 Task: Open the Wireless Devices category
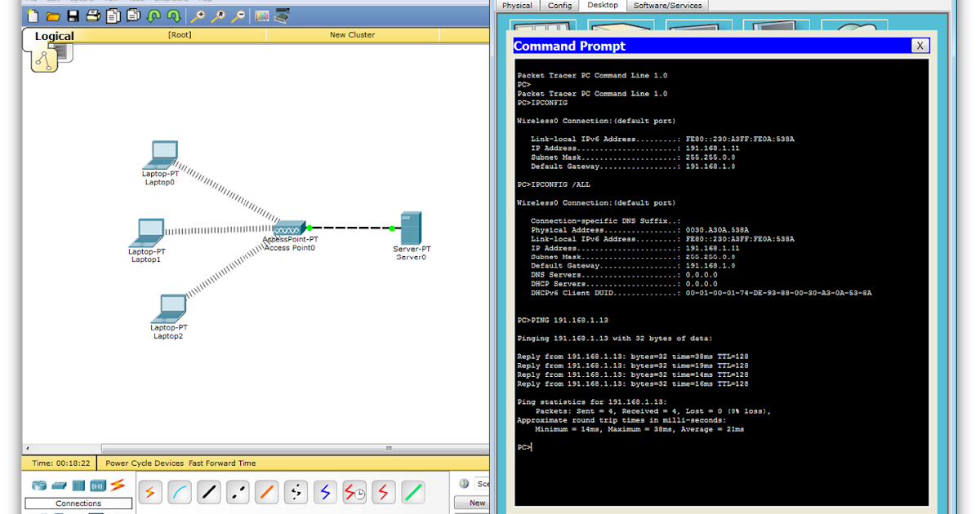tap(97, 483)
